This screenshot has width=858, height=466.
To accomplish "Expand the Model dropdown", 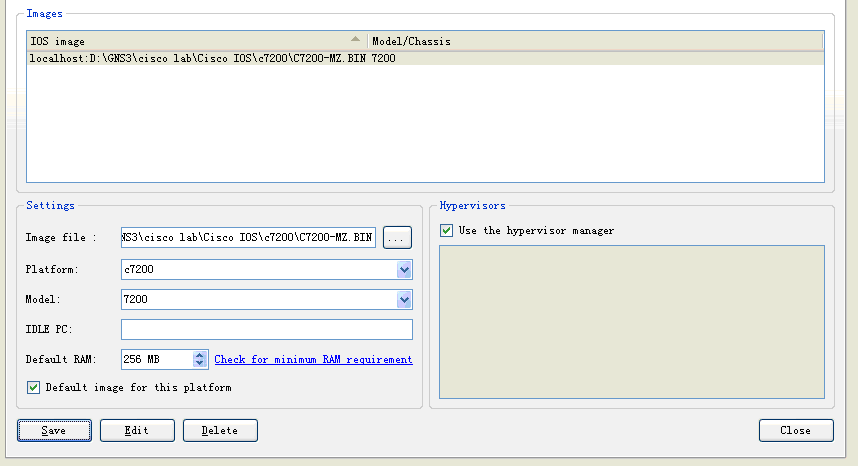I will (x=404, y=300).
